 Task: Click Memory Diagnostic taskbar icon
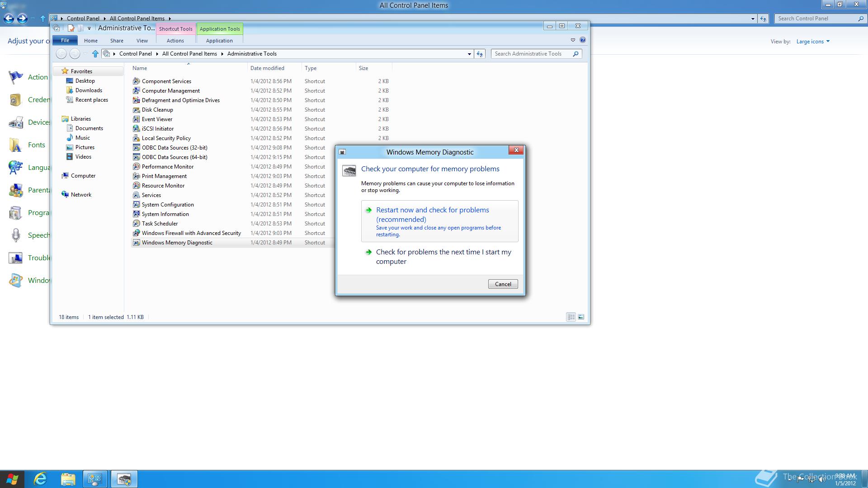[124, 479]
